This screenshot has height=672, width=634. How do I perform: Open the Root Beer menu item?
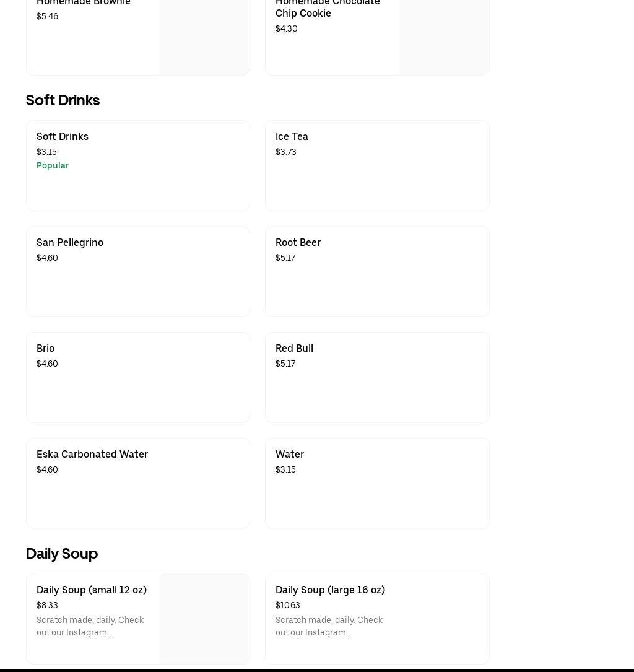(x=377, y=271)
